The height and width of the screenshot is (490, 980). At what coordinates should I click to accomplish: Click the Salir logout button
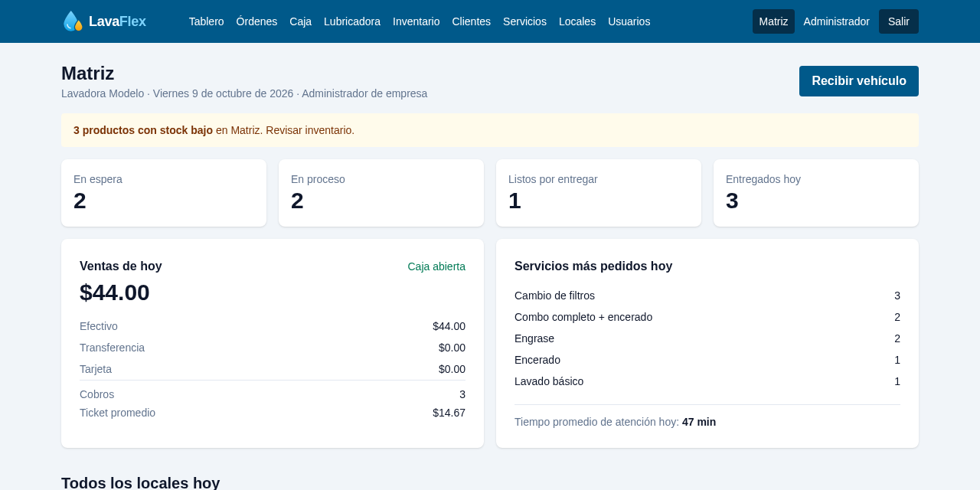(x=899, y=21)
